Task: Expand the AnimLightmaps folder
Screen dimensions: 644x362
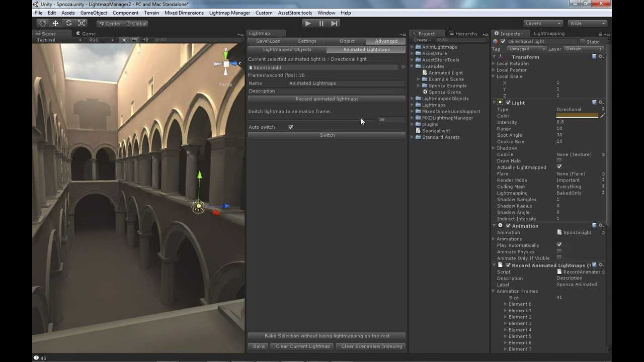Action: point(412,47)
